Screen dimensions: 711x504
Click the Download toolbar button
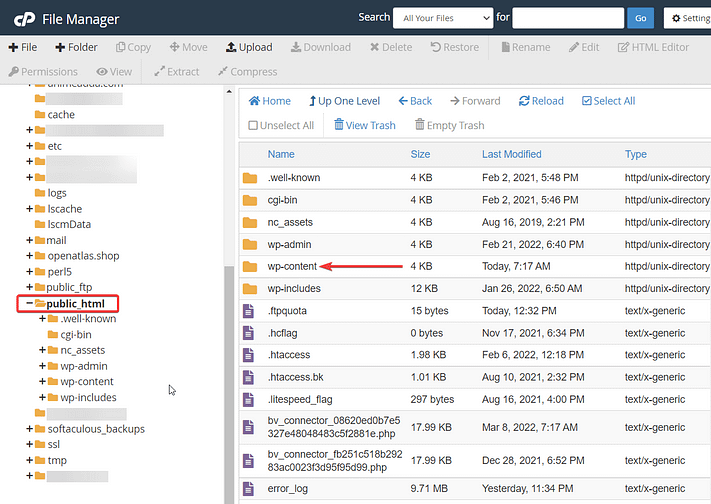coord(321,47)
